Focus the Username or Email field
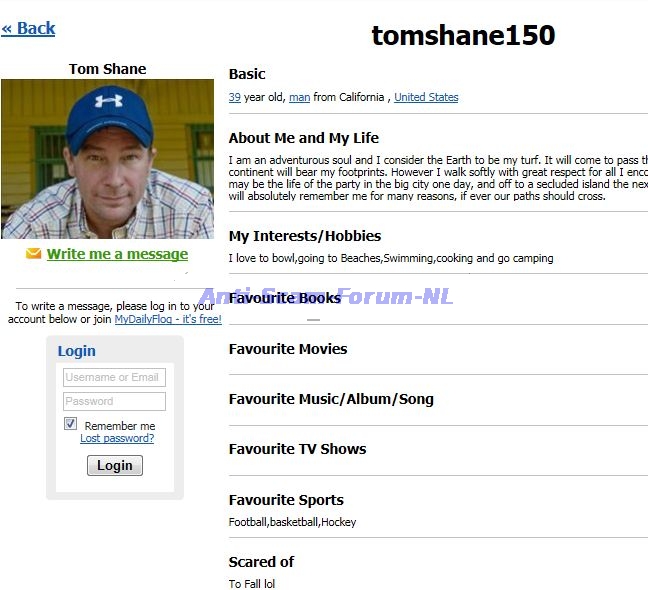The height and width of the screenshot is (590, 648). pyautogui.click(x=114, y=377)
